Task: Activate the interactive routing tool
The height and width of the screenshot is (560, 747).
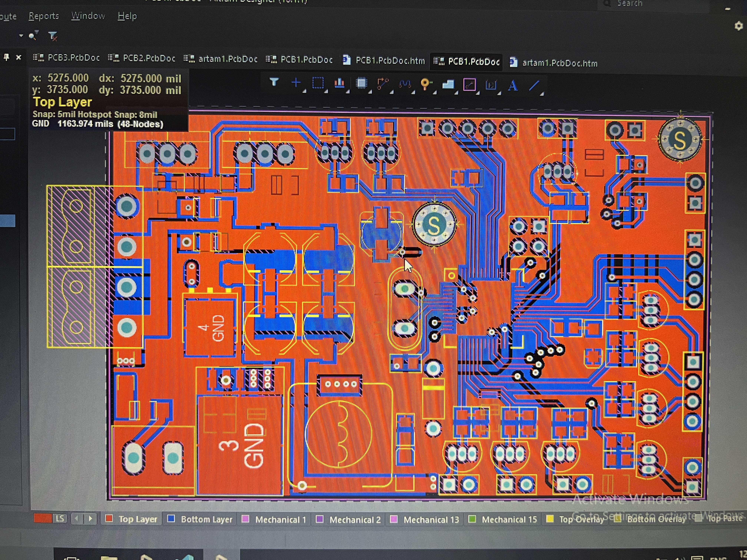Action: click(x=383, y=84)
